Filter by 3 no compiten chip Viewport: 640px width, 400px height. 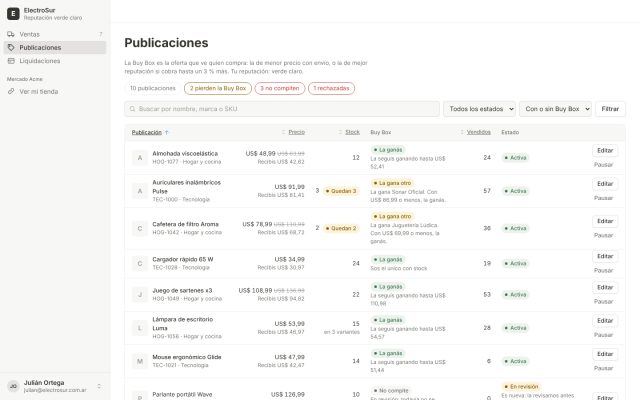(x=280, y=88)
